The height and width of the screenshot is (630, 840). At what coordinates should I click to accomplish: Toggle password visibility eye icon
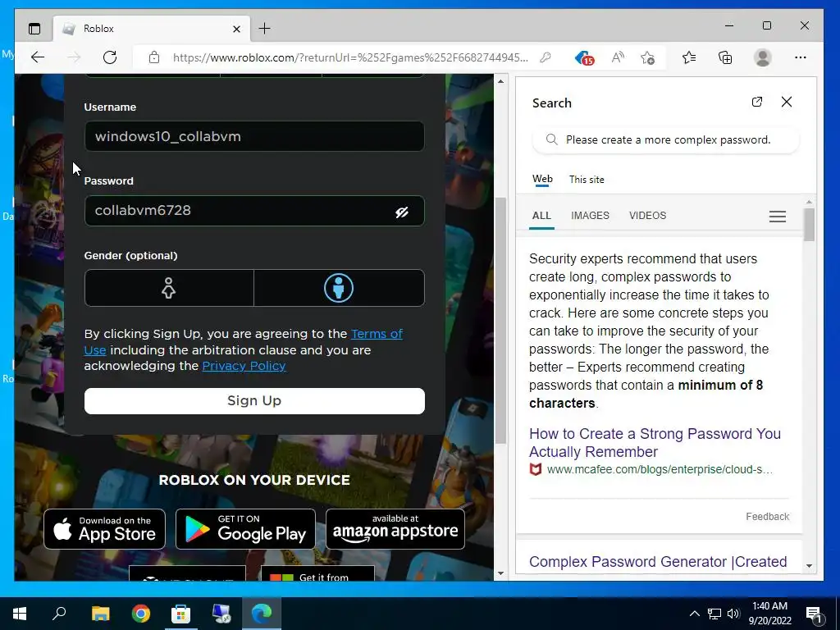[x=402, y=212]
